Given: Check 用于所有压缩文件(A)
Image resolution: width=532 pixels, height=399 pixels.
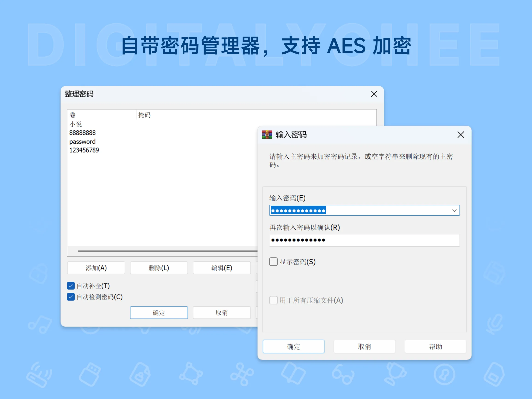Looking at the screenshot, I should (273, 300).
